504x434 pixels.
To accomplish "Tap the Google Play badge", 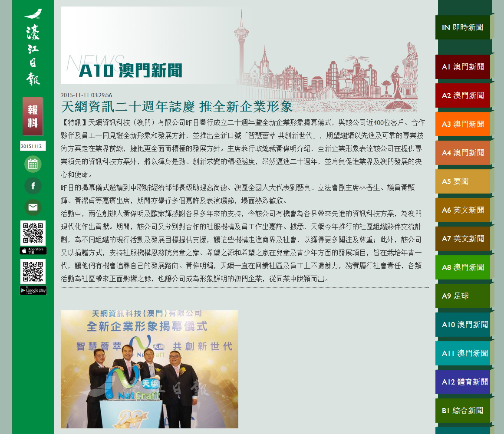I will click(x=33, y=290).
